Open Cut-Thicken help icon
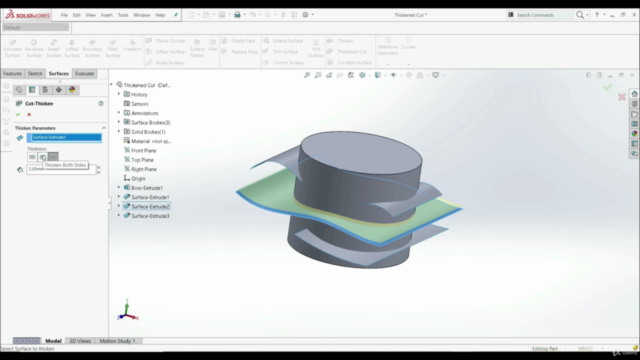Viewport: 640px width, 360px height. coord(101,104)
